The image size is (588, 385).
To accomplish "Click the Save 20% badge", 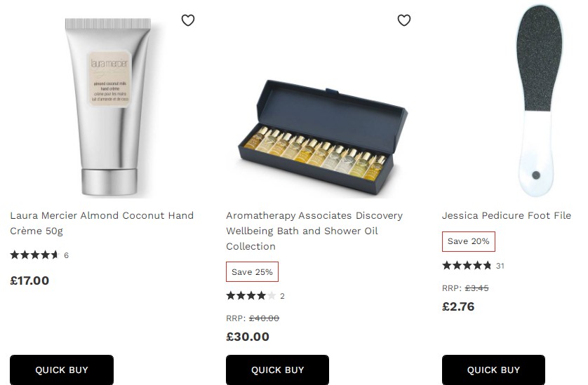I will pos(469,241).
